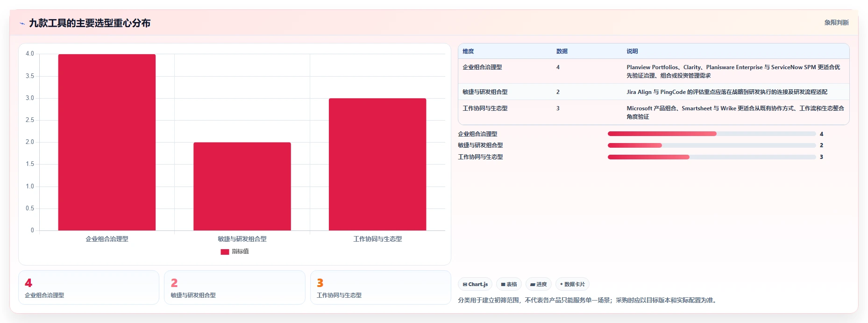Click the 企业组合治理型 bar in the chart
Image resolution: width=868 pixels, height=323 pixels.
click(107, 142)
